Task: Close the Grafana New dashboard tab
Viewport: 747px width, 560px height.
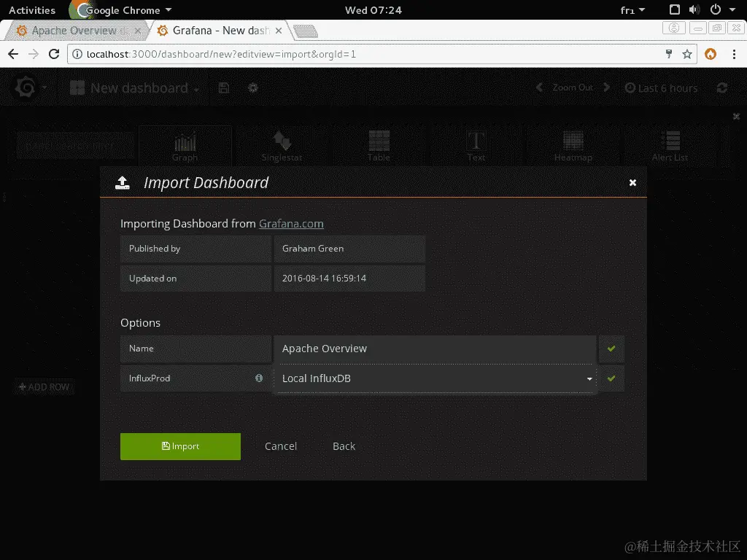Action: 279,31
